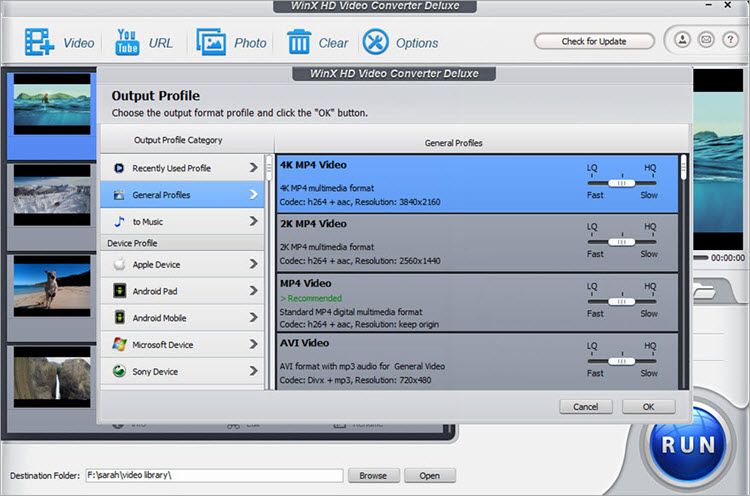This screenshot has width=750, height=496.
Task: Click the Photo slideshow icon
Action: (211, 42)
